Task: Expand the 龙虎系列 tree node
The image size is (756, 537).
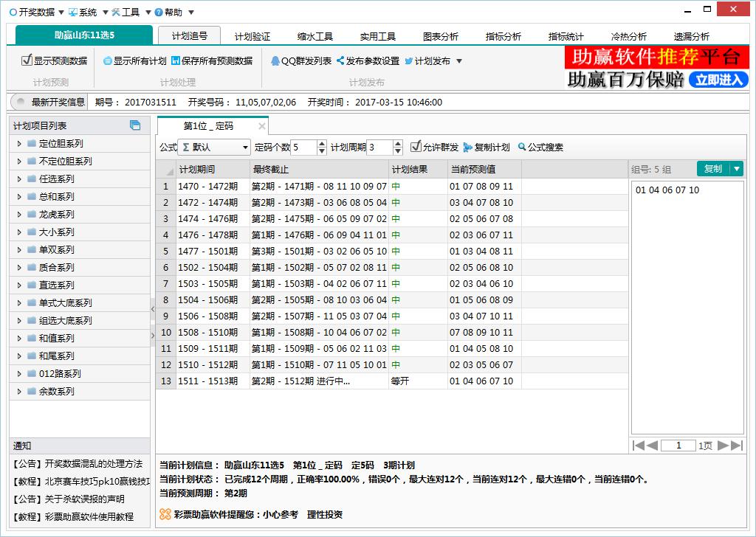Action: 19,215
